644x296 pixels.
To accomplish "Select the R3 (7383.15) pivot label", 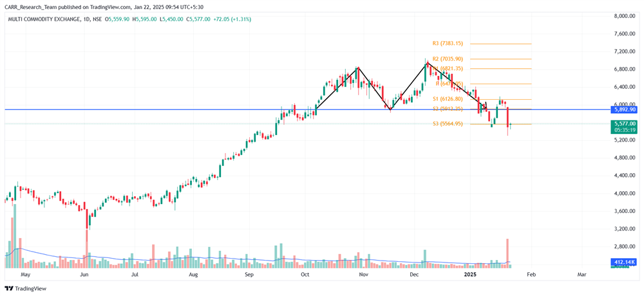I will coord(448,42).
